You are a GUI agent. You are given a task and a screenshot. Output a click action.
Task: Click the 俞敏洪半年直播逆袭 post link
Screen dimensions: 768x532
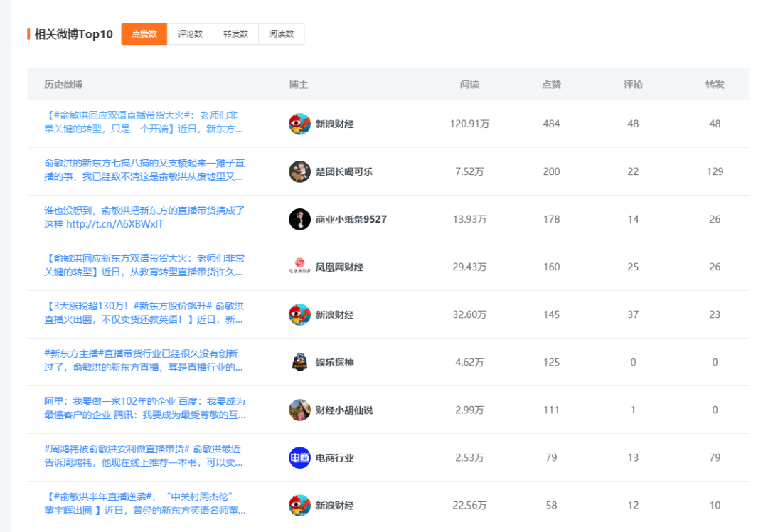point(142,505)
